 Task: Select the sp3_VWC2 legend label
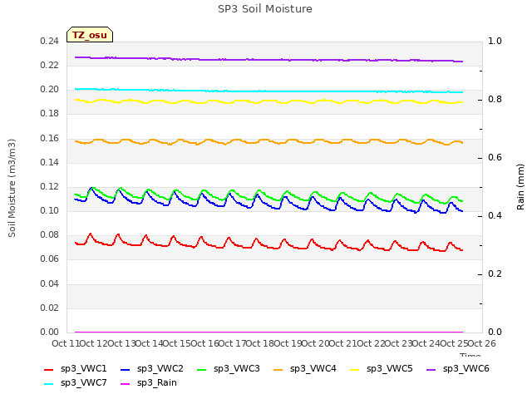click(x=160, y=369)
